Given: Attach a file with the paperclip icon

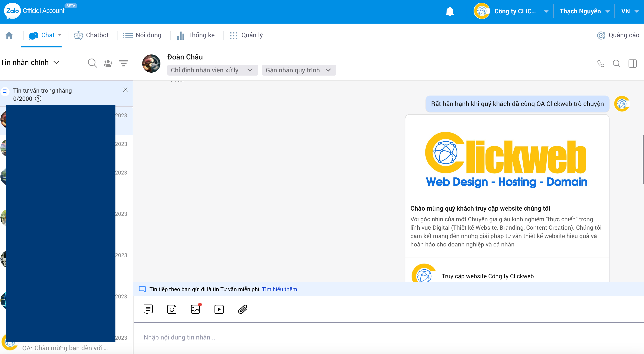Looking at the screenshot, I should pos(243,309).
